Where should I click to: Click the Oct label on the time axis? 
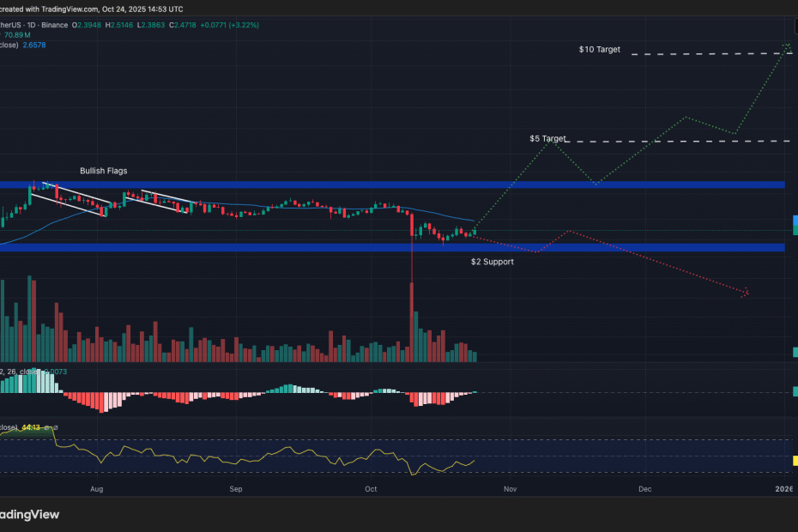click(370, 489)
